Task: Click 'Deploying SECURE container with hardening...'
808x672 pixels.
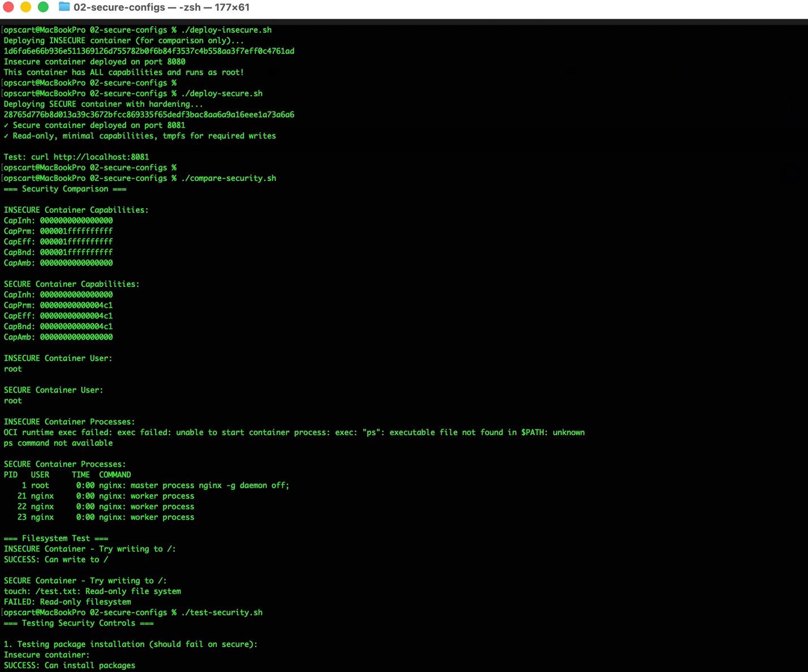Action: (104, 104)
